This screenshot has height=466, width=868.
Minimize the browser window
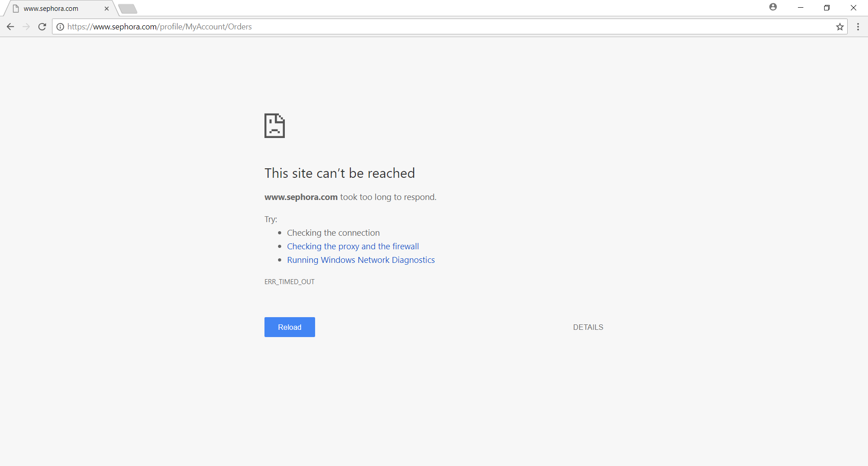tap(801, 8)
